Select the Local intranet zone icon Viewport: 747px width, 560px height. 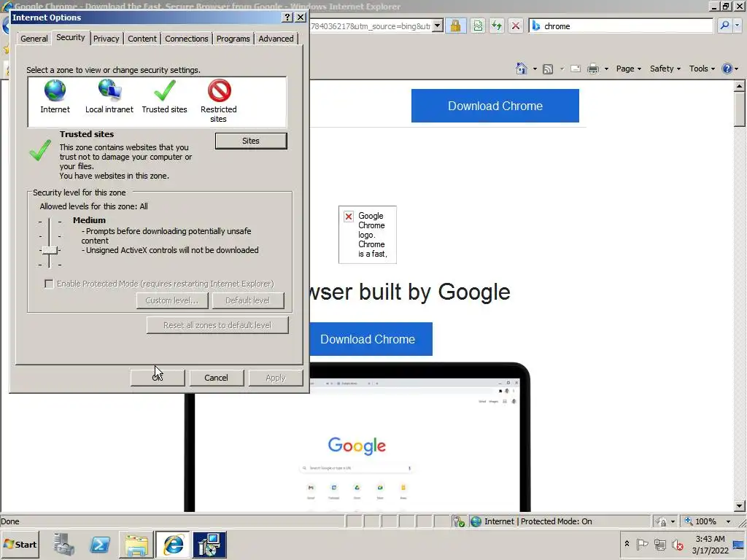109,90
